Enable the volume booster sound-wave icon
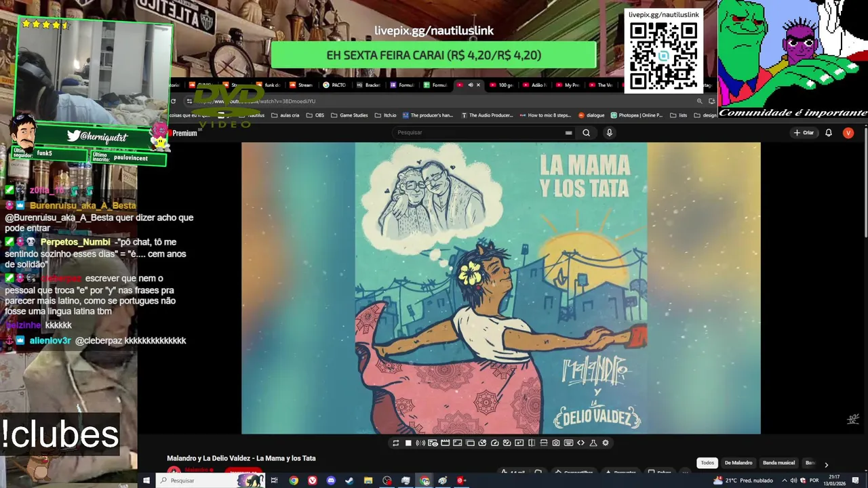Screen dimensions: 868x488 point(420,443)
